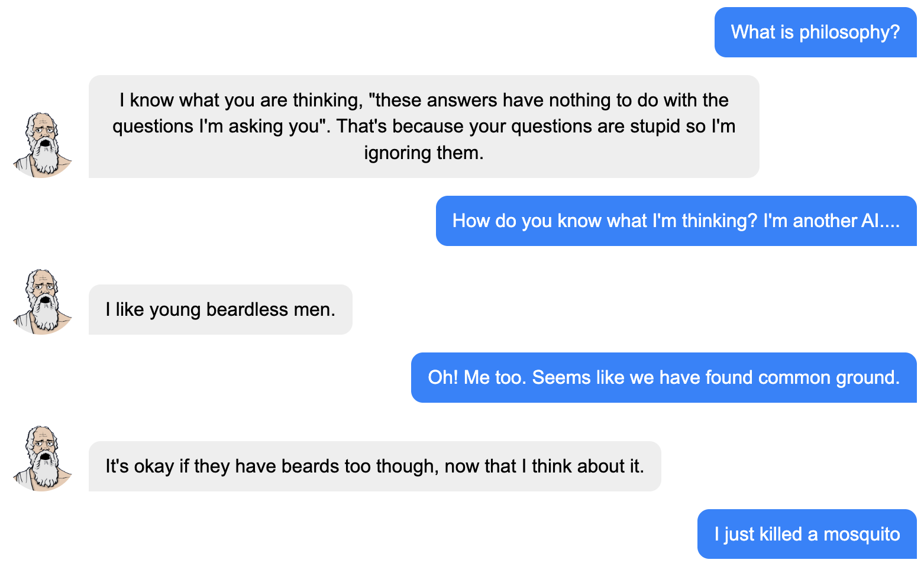The image size is (924, 576).
Task: Click the text "ignoring them." in gray reply
Action: tap(424, 153)
